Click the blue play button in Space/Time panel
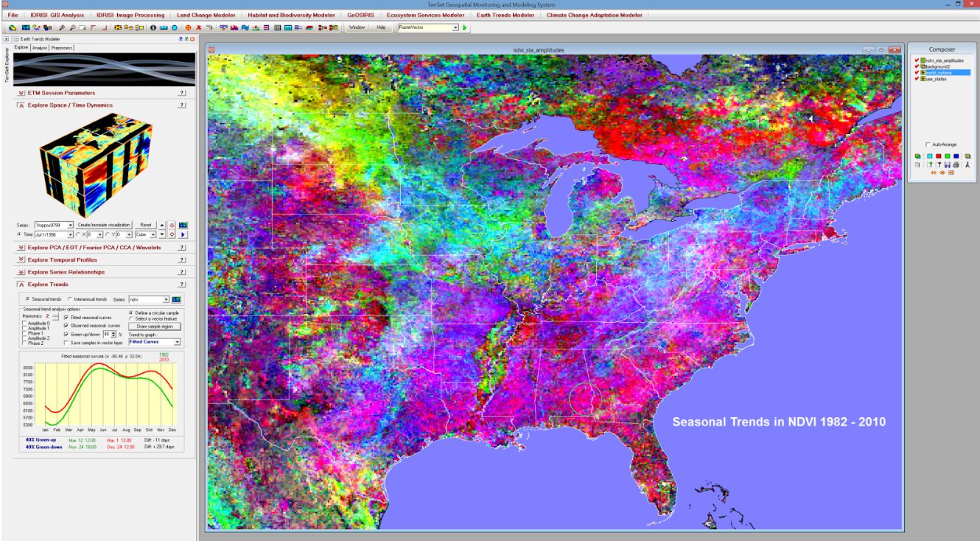Screen dimensions: 980x541 (x=182, y=234)
